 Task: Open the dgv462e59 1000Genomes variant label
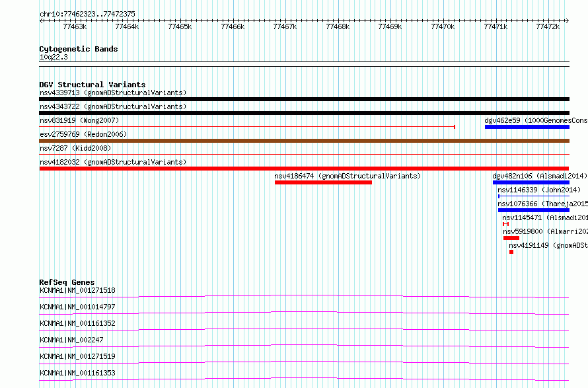[536, 120]
